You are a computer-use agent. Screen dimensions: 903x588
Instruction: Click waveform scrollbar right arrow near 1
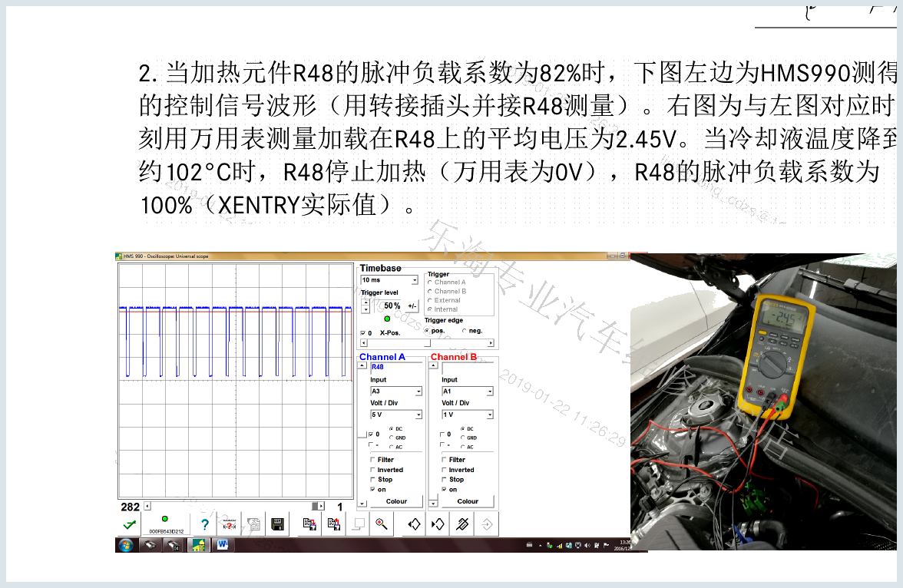pyautogui.click(x=321, y=506)
